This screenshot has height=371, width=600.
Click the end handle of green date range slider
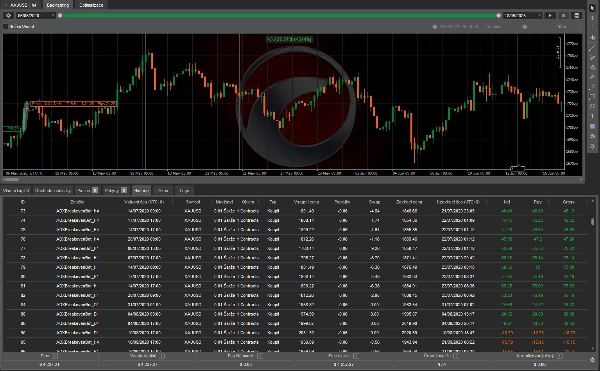point(498,15)
